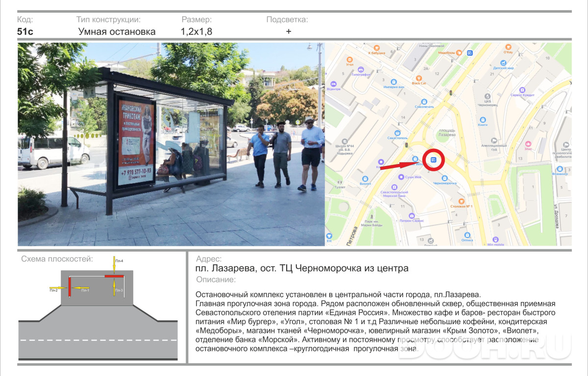Select the "Парк им. Марии Байды" map label
This screenshot has height=376, width=588.
[373, 223]
